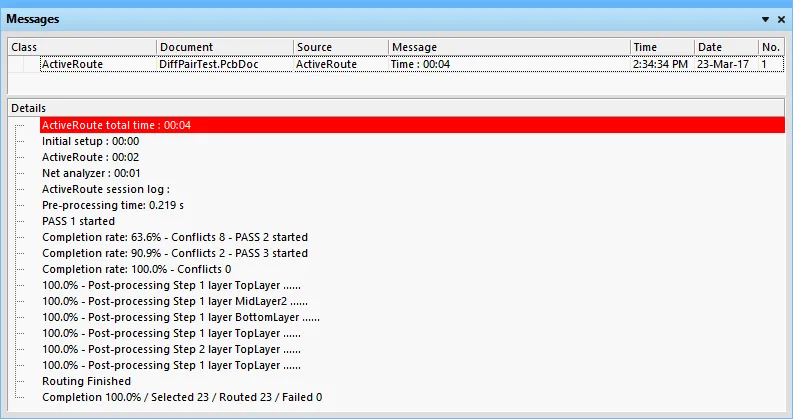Screen dimensions: 793x419
Task: Close the Messages panel
Action: click(781, 19)
